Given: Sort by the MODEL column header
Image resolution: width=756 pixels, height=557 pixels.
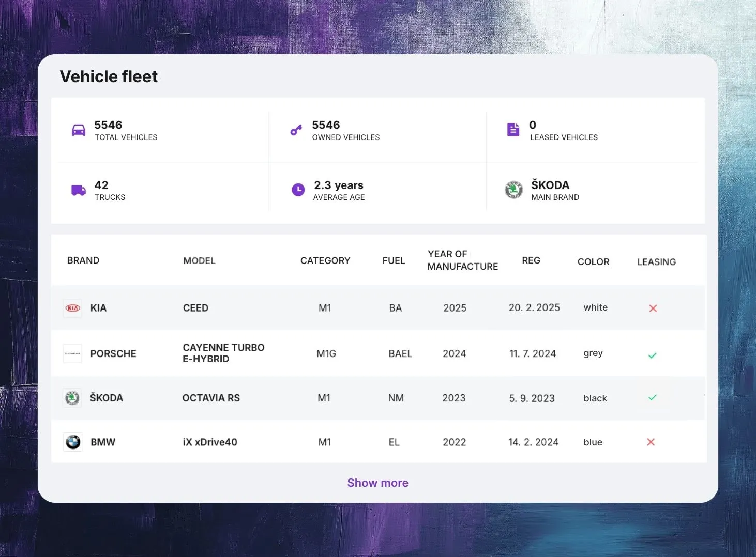Looking at the screenshot, I should pyautogui.click(x=199, y=261).
